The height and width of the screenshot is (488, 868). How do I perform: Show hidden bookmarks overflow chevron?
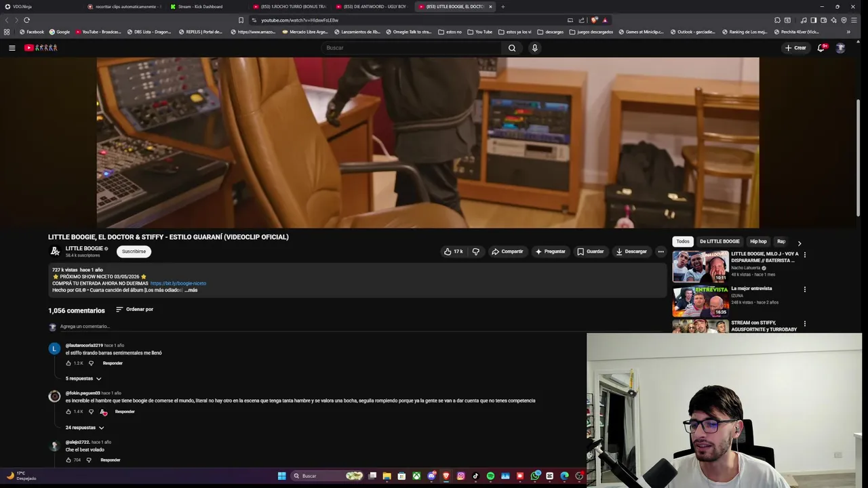coord(848,32)
